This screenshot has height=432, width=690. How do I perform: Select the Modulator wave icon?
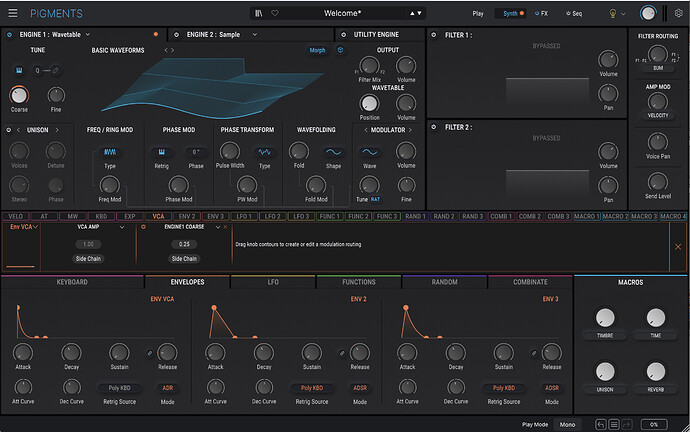370,152
